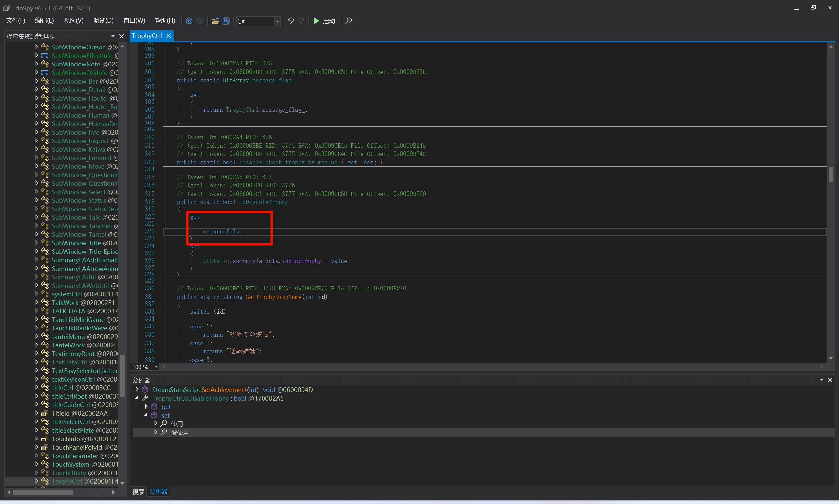Close the TrophyCtrl tab
839x504 pixels.
[168, 36]
